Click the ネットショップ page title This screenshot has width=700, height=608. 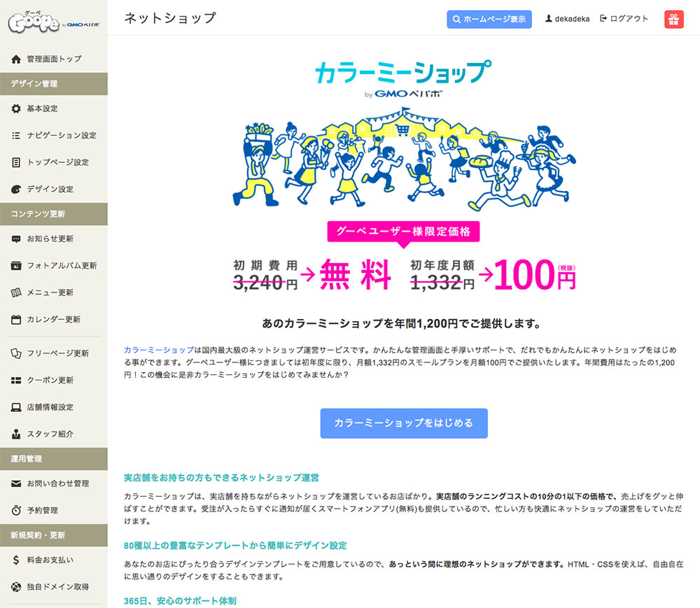(170, 18)
